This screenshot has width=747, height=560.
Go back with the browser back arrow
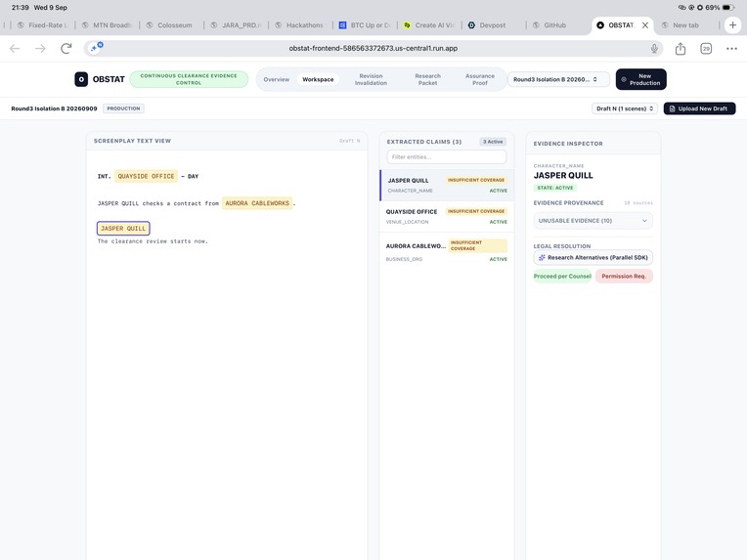(x=15, y=48)
